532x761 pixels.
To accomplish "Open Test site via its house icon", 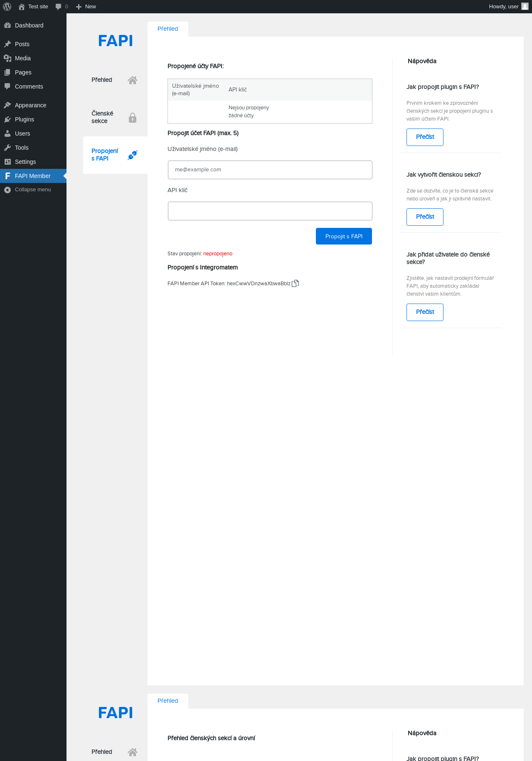I will pyautogui.click(x=22, y=7).
